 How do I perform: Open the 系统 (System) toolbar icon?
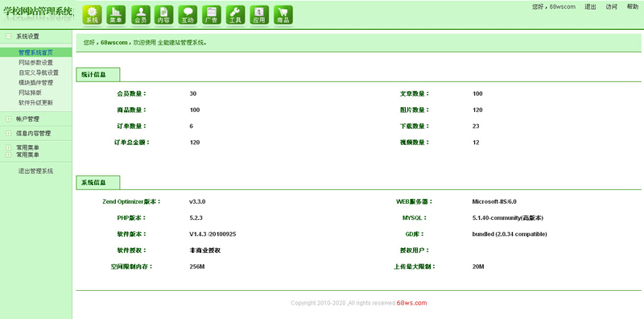[x=92, y=15]
